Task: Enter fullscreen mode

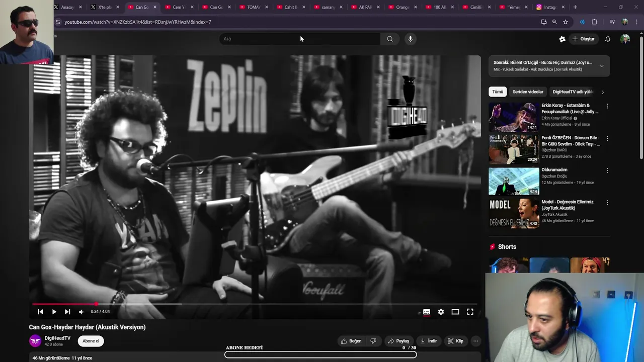Action: (x=470, y=312)
